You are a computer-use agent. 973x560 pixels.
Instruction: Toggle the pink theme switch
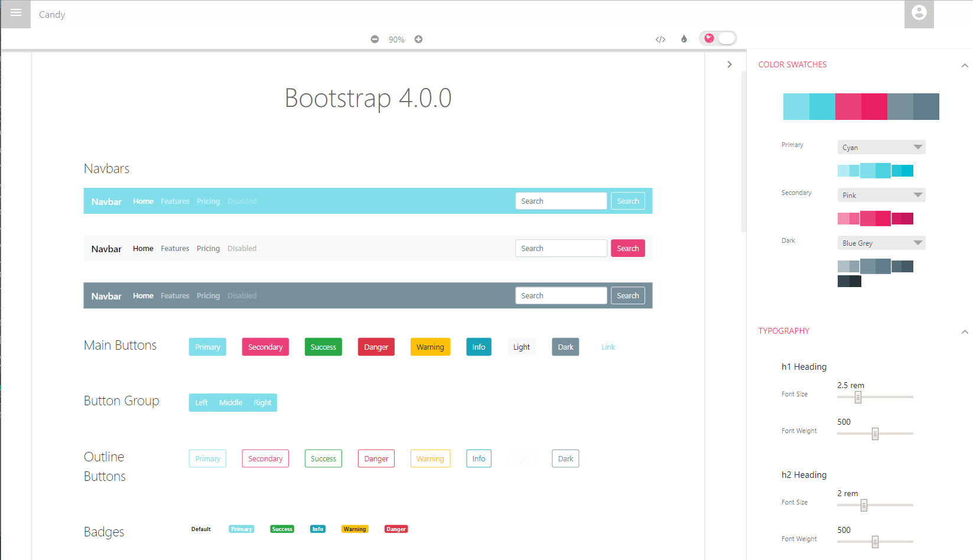pos(718,38)
